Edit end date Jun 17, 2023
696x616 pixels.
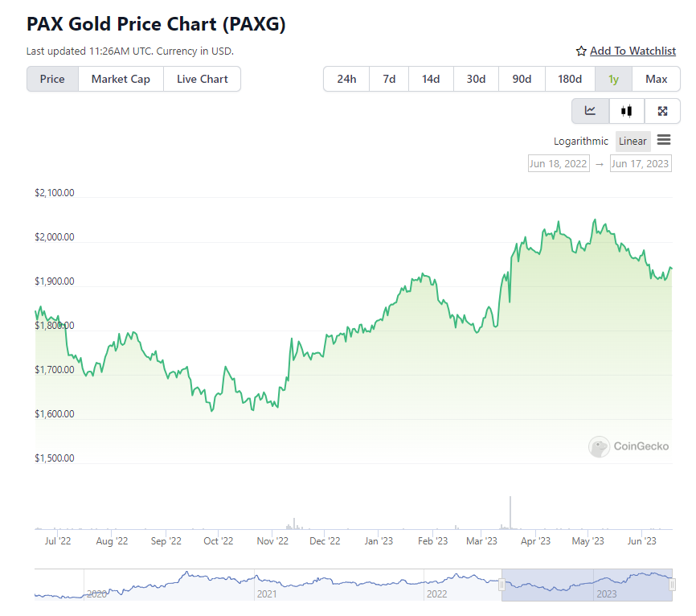tap(640, 163)
